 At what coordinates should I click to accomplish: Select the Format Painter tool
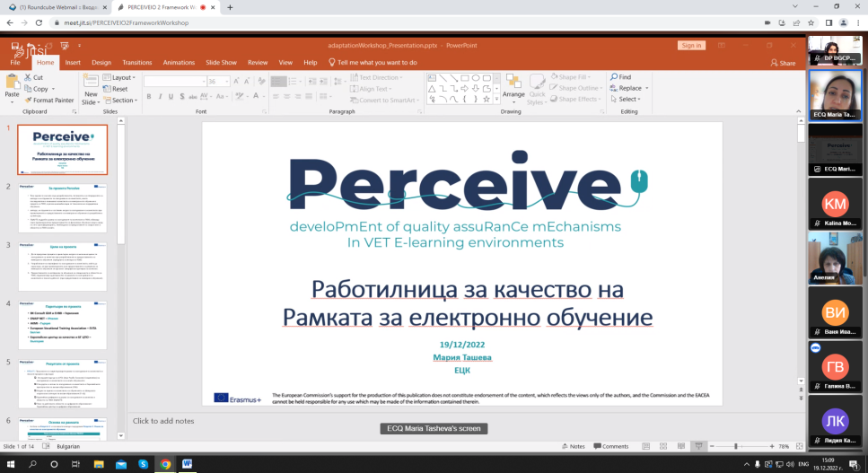pos(49,101)
